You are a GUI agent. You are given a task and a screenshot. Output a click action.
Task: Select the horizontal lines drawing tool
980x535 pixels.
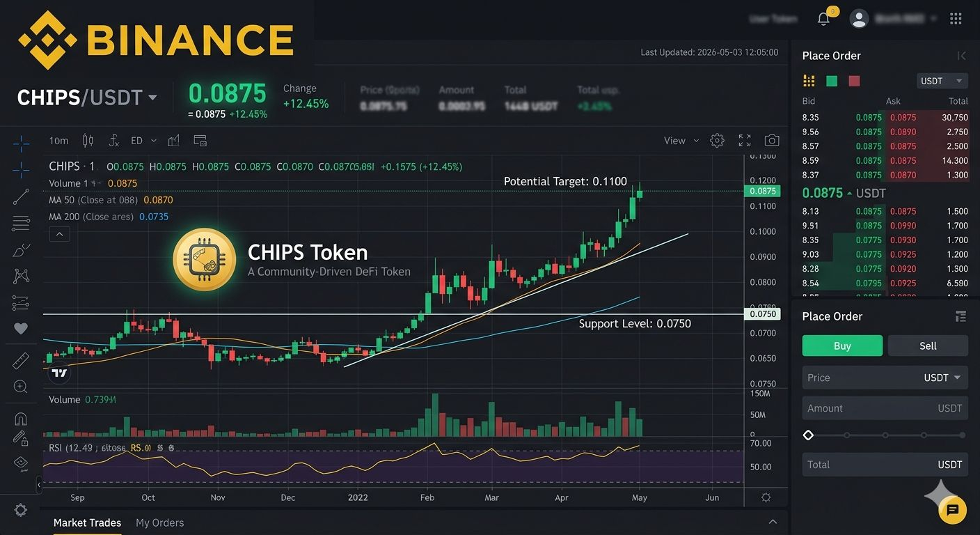tap(21, 224)
